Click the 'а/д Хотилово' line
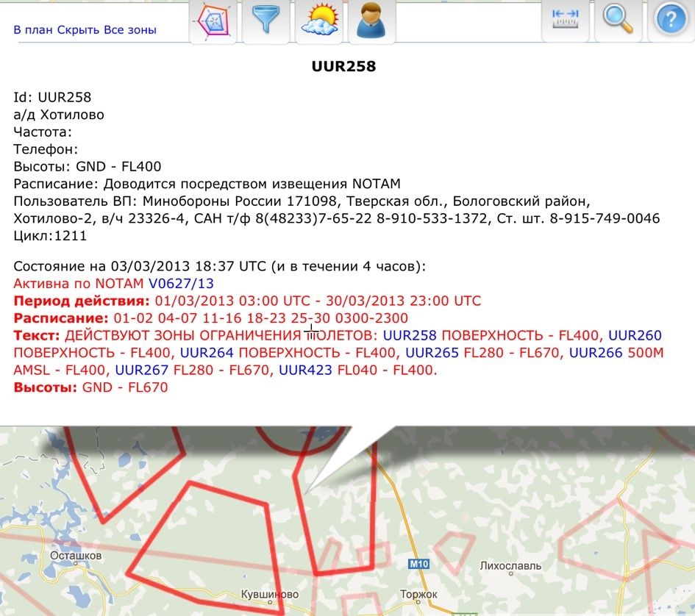The height and width of the screenshot is (616, 695). [59, 115]
